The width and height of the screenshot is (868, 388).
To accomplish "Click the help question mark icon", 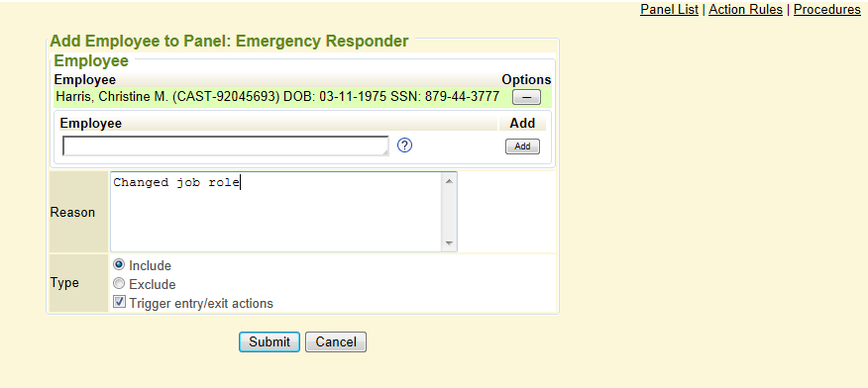I will coord(405,145).
